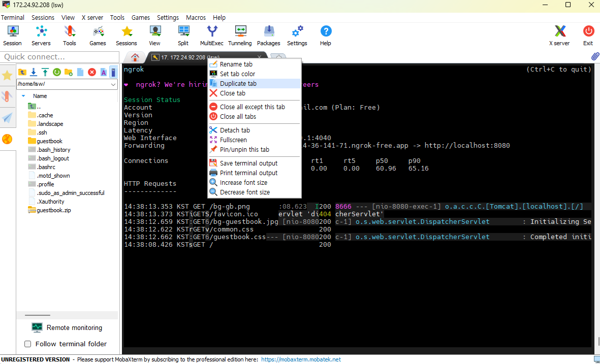Select the guestbook folder

point(45,141)
